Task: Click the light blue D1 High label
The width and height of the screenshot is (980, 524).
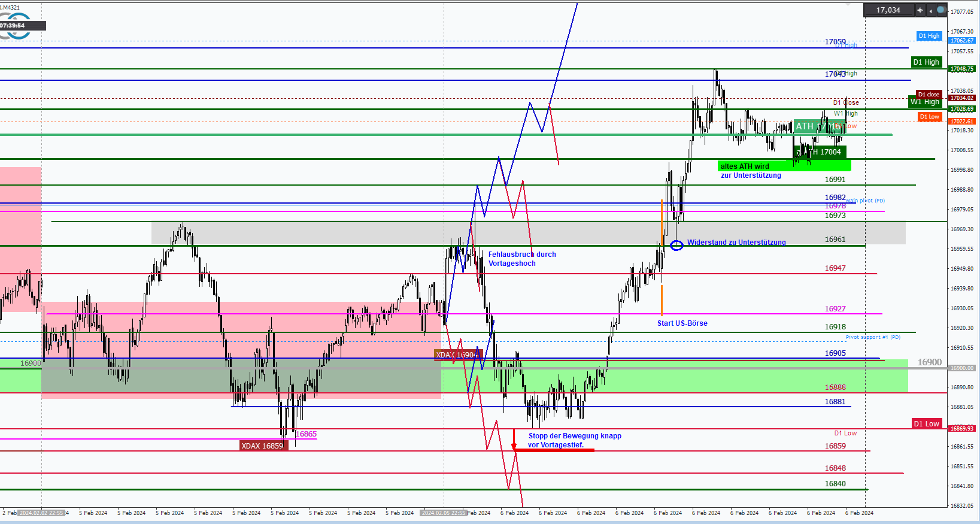Action: coord(929,36)
